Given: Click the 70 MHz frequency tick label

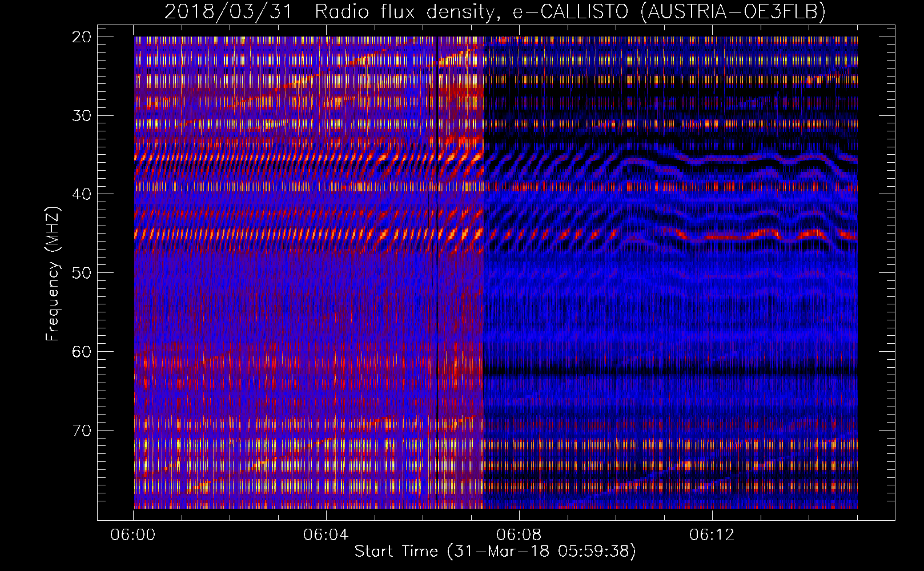Looking at the screenshot, I should point(82,430).
